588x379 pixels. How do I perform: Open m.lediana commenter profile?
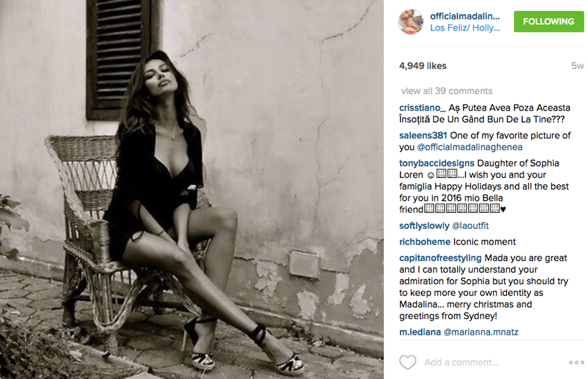pos(420,332)
